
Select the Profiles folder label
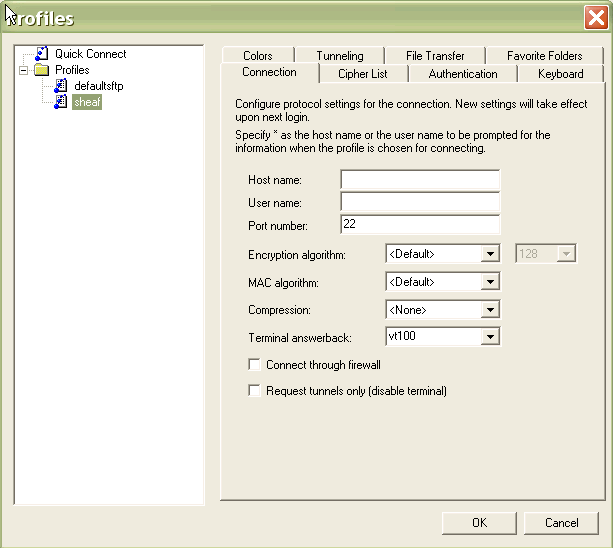72,70
